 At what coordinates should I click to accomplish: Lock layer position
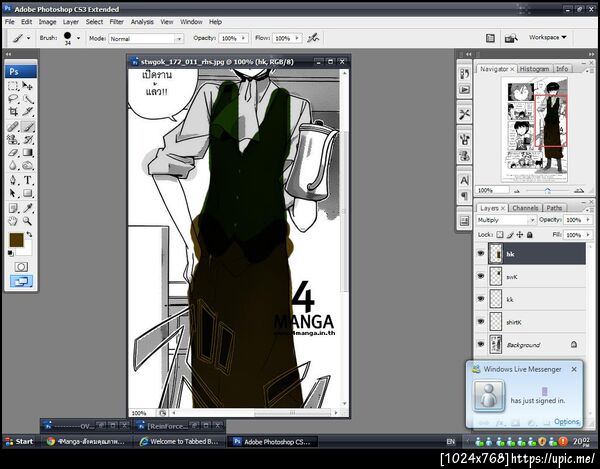[x=520, y=234]
